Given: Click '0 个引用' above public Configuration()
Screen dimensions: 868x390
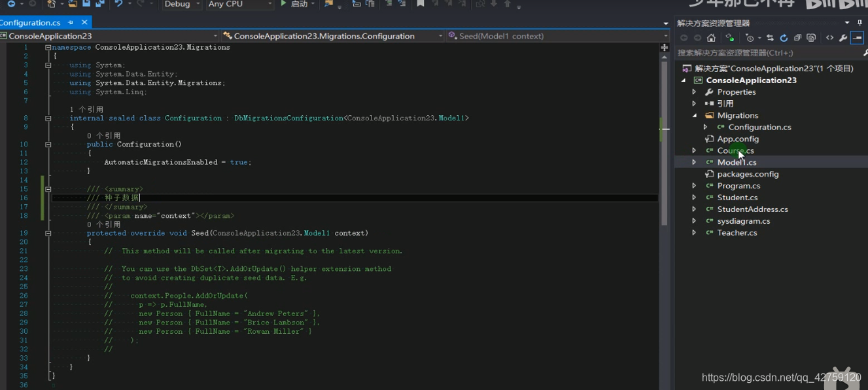Looking at the screenshot, I should coord(103,135).
